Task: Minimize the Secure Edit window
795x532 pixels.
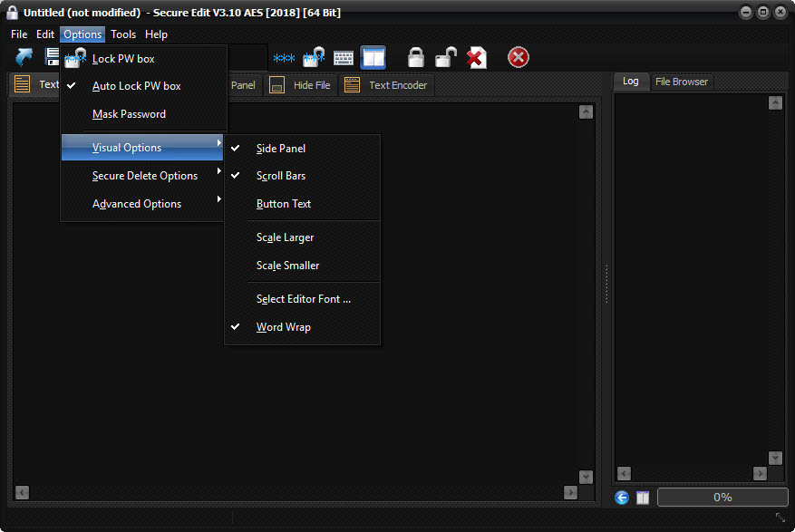Action: (746, 12)
